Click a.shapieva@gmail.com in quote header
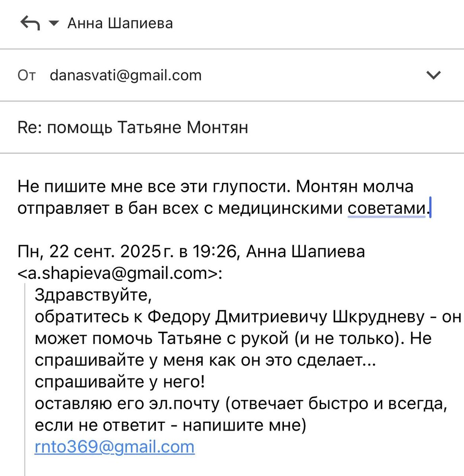 click(x=118, y=273)
